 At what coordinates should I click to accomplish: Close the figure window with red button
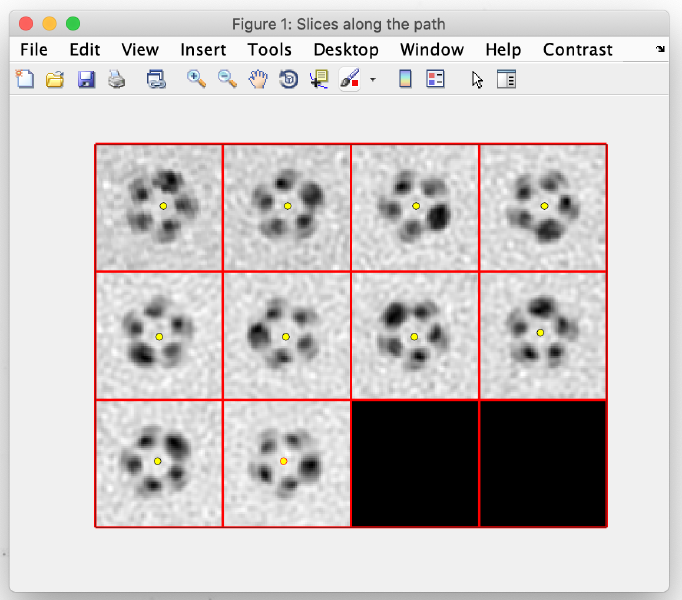point(26,23)
